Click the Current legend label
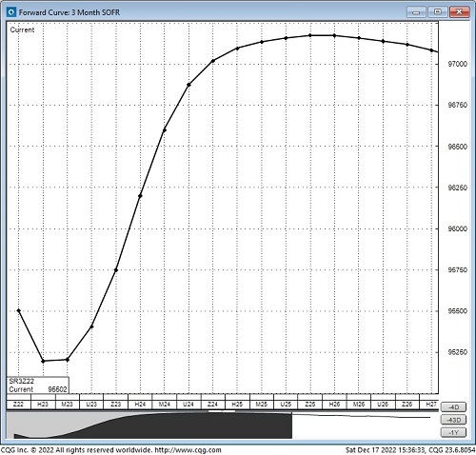This screenshot has height=455, width=476. pyautogui.click(x=22, y=30)
